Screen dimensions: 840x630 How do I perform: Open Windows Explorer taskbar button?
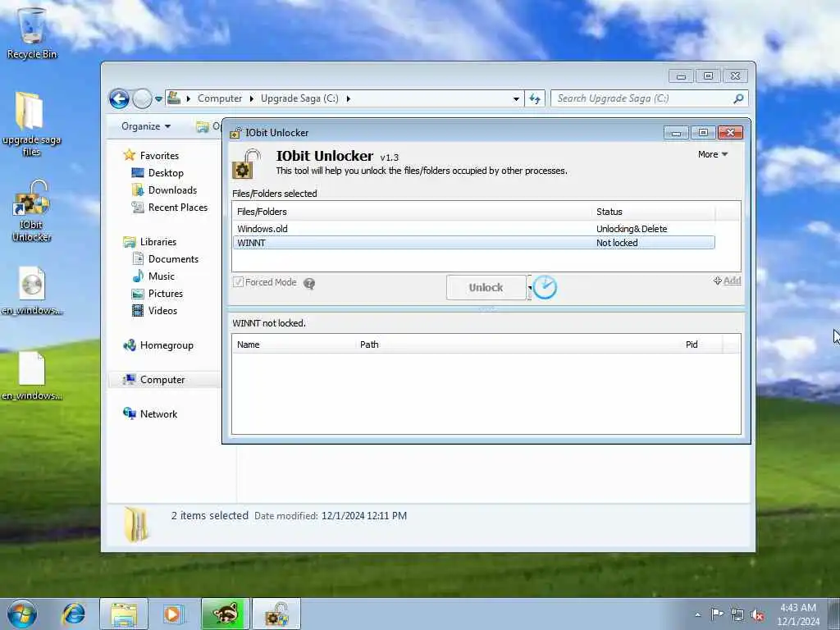[x=124, y=614]
